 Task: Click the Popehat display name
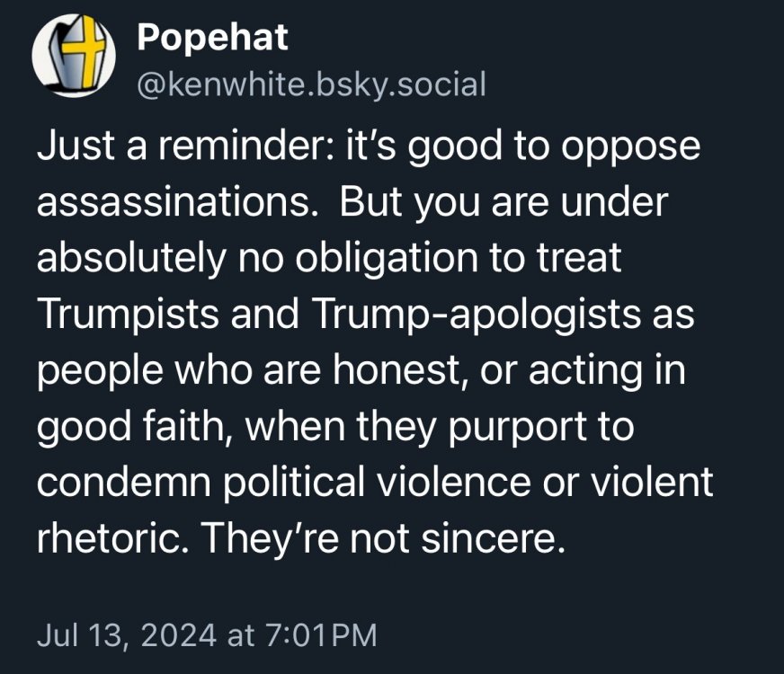(x=212, y=37)
